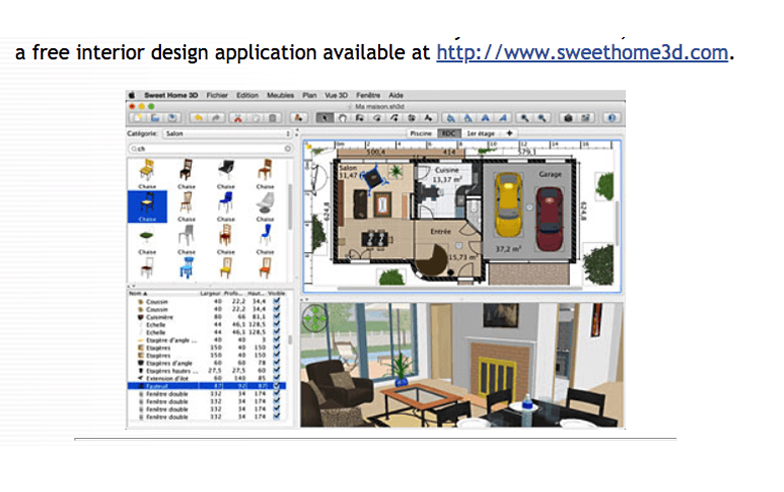
Task: Clear the catalog search text
Action: pos(288,148)
